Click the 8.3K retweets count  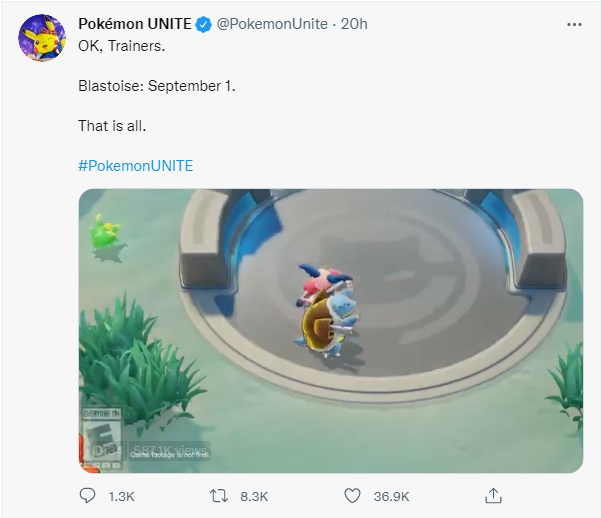tap(254, 497)
